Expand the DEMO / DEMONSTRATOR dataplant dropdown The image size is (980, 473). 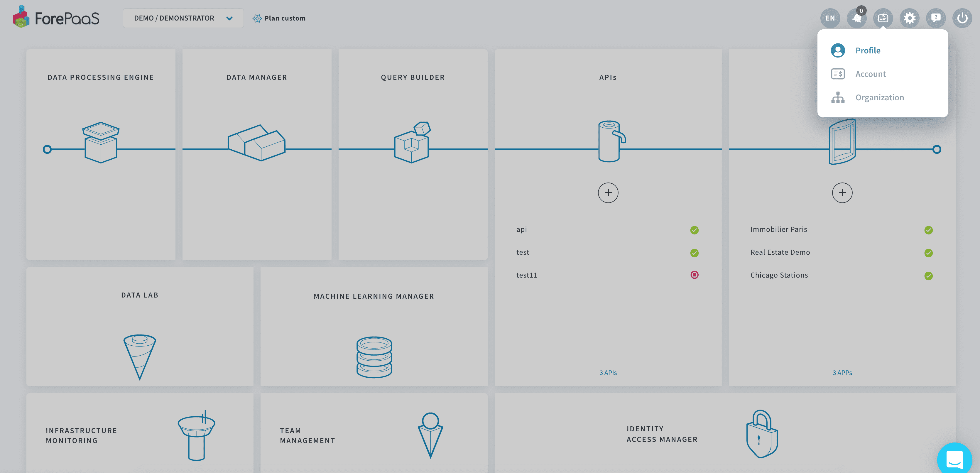183,18
